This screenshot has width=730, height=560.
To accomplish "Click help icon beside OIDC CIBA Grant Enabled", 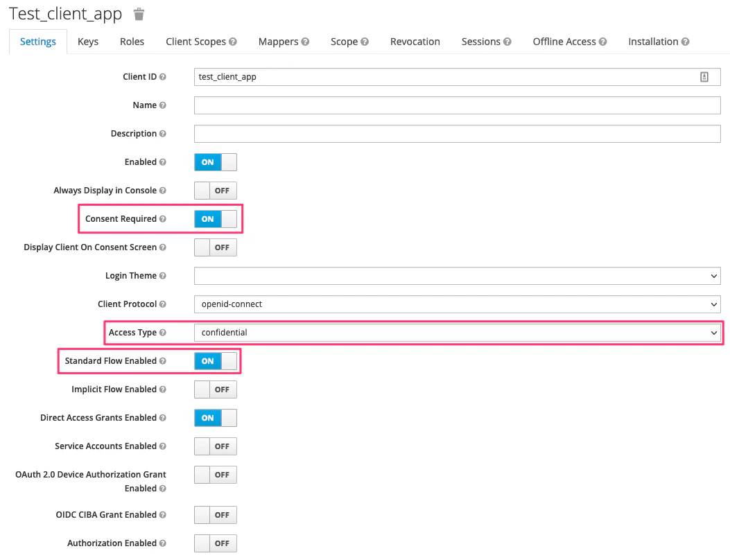I will coord(162,515).
